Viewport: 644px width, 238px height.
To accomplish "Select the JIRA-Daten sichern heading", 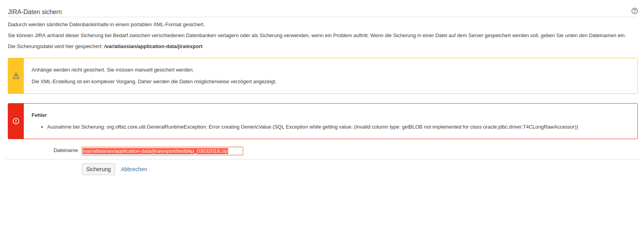I will (x=35, y=12).
